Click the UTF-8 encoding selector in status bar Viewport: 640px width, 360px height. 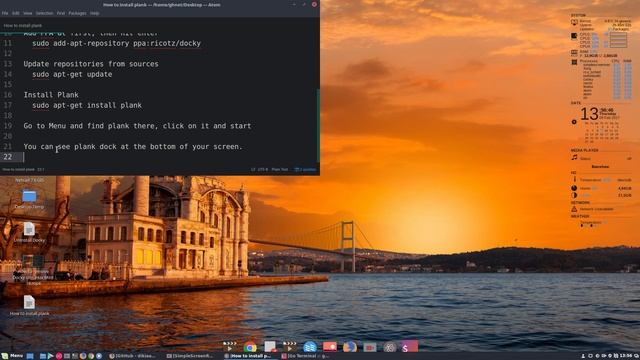point(263,169)
